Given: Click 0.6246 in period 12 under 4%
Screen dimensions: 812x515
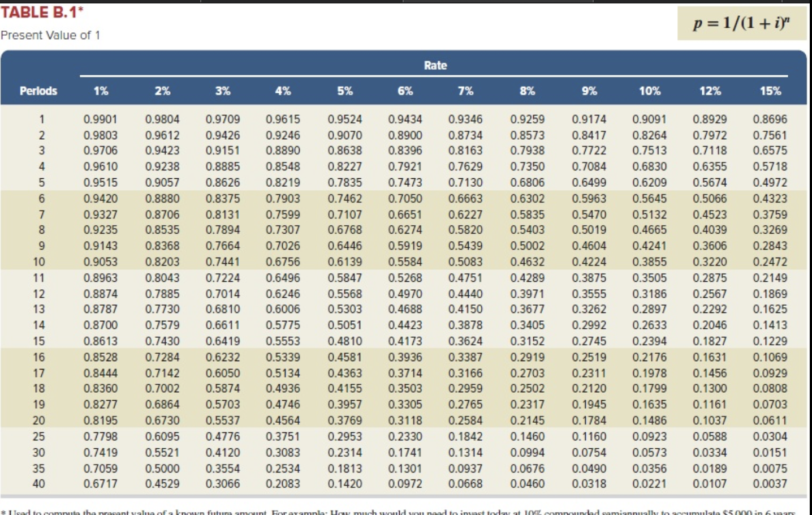Looking at the screenshot, I should pyautogui.click(x=283, y=294).
